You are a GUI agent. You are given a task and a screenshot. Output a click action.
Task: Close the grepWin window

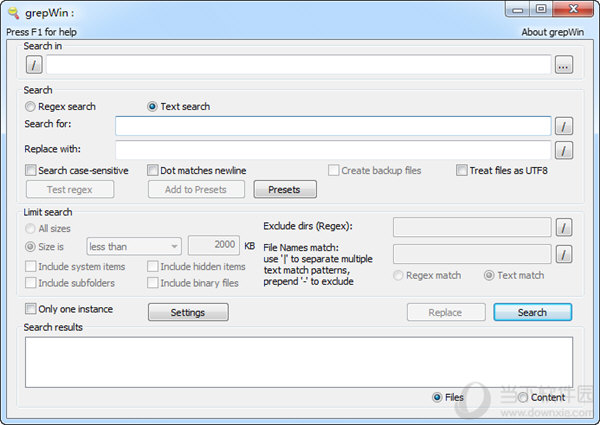coord(573,9)
